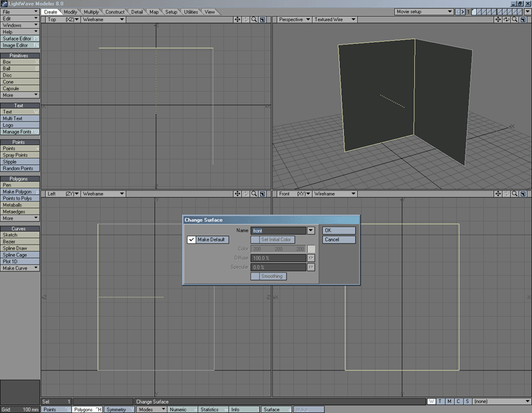Screen dimensions: 532x413
Task: Click the maximize viewport icon in the Front viewport
Action: coord(523,194)
